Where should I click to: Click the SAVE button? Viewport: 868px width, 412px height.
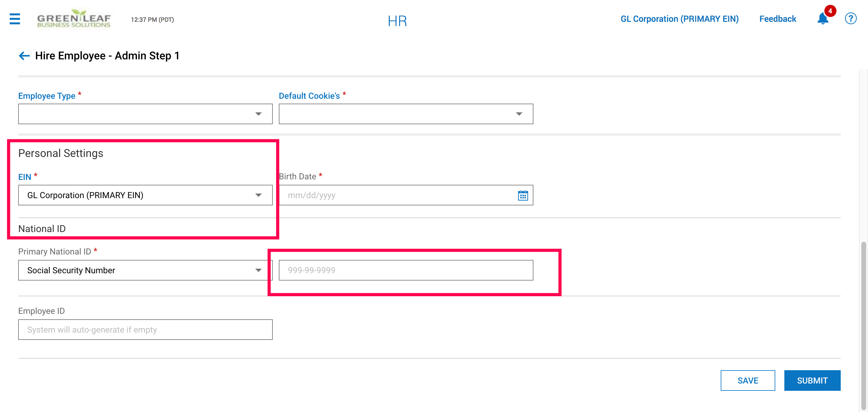747,380
